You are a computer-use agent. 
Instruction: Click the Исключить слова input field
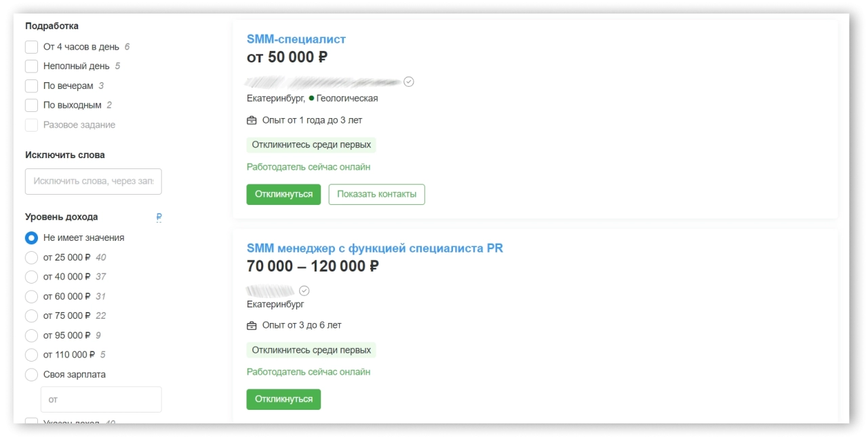coord(93,181)
